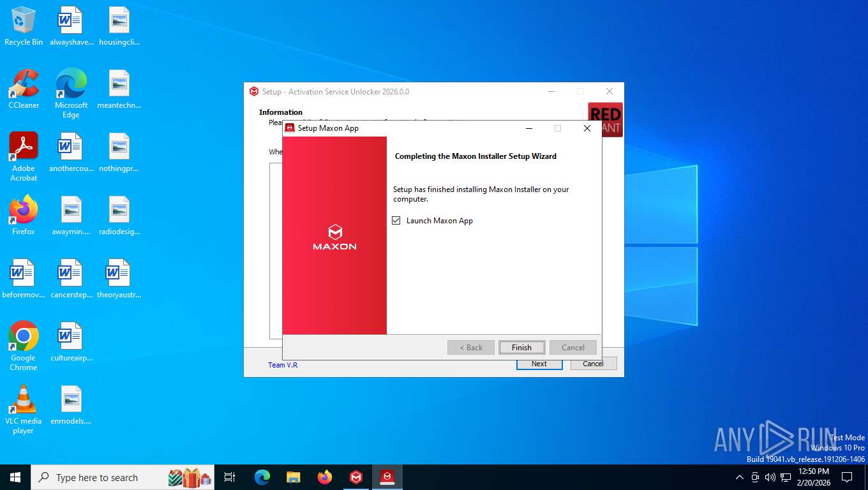Open the Action Center notifications

click(847, 477)
